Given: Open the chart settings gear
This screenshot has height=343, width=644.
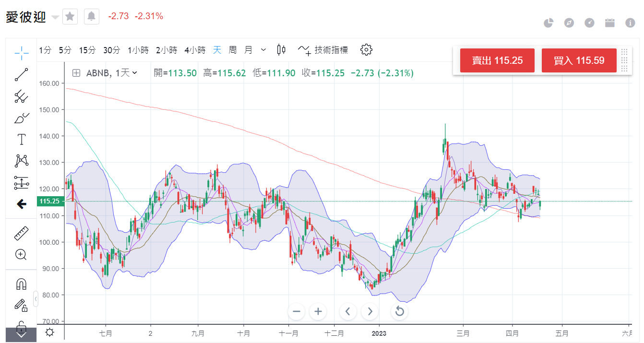Looking at the screenshot, I should 366,50.
